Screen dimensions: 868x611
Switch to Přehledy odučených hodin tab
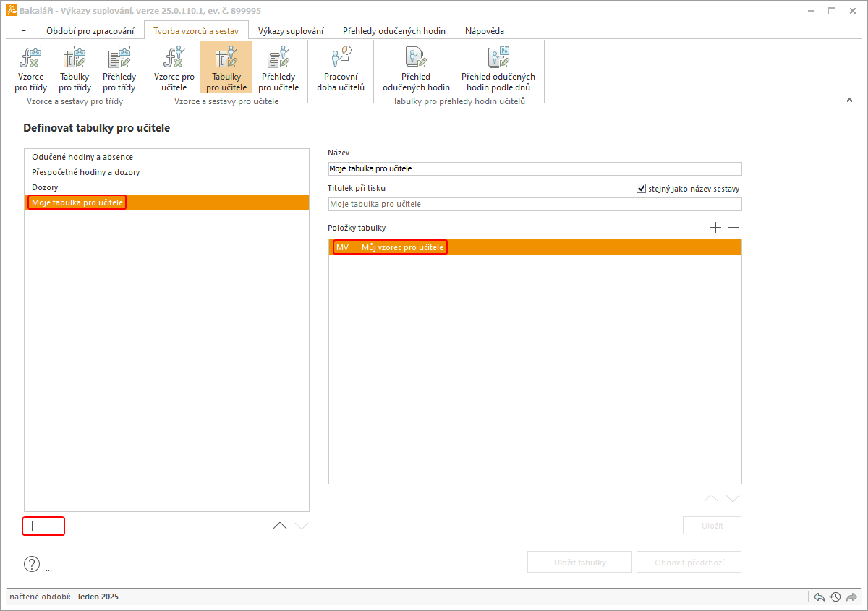click(x=394, y=31)
